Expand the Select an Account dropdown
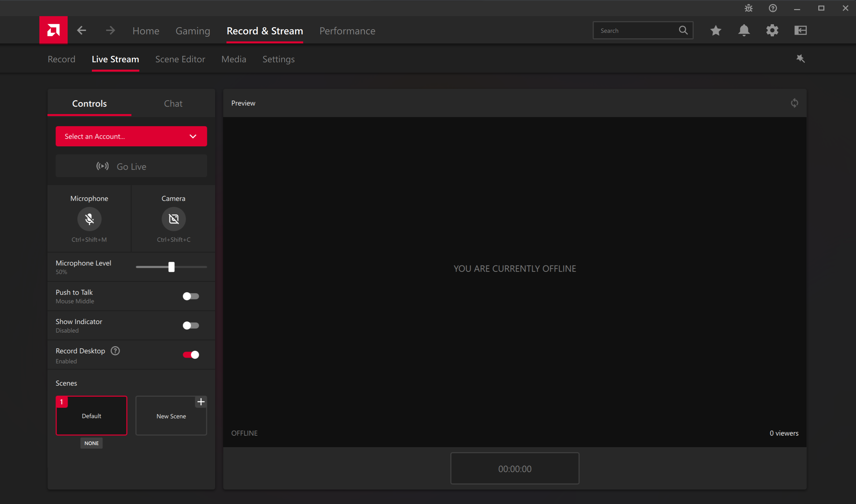Image resolution: width=856 pixels, height=504 pixels. pyautogui.click(x=193, y=136)
